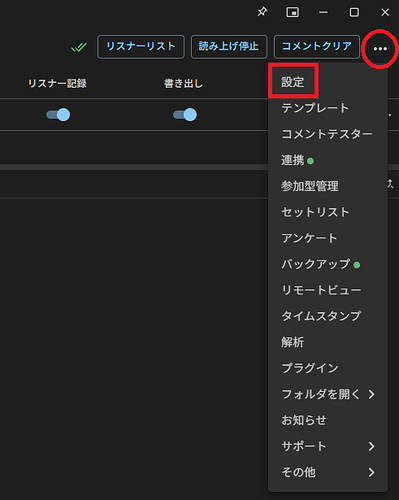Toggle the 書き出し switch

[x=185, y=115]
